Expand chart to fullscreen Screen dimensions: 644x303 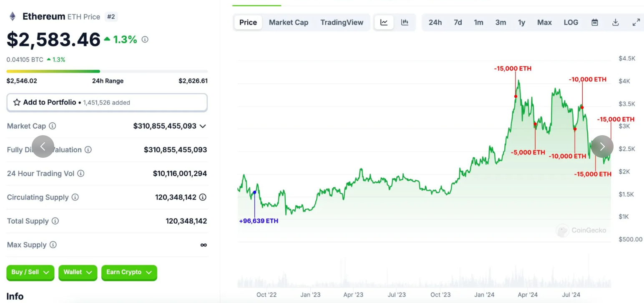coord(636,23)
